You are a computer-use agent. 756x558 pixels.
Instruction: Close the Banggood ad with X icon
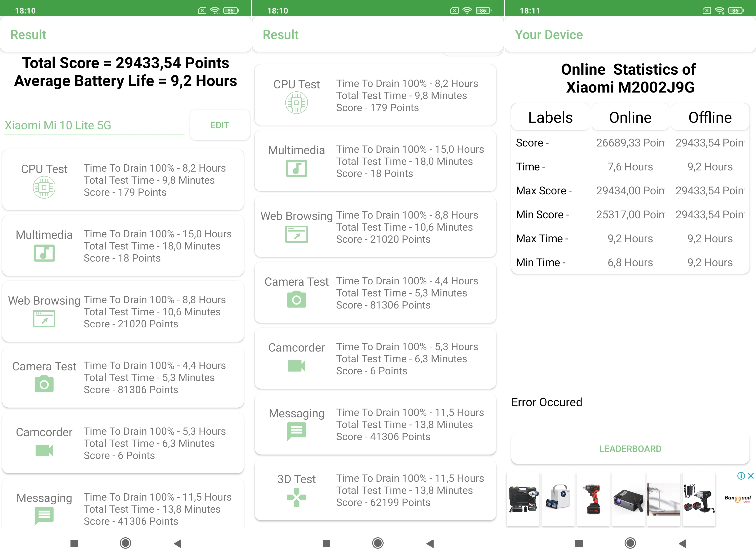pyautogui.click(x=751, y=476)
